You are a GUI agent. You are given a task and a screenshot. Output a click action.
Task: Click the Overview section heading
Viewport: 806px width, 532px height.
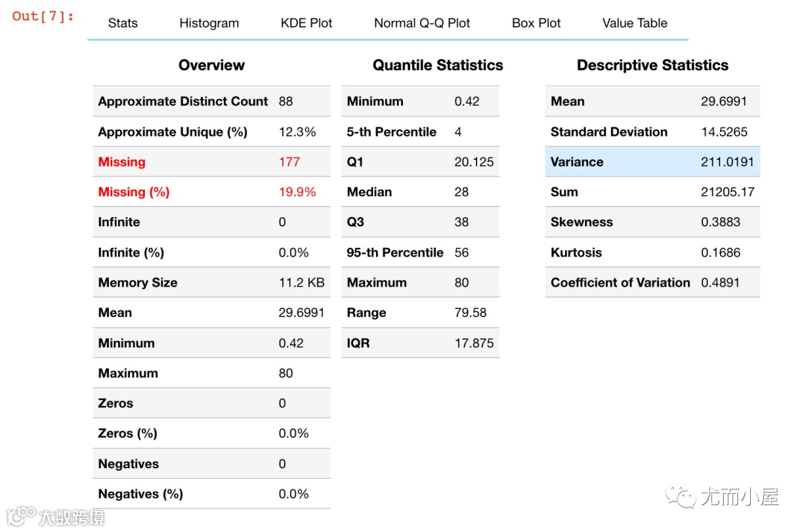tap(211, 66)
